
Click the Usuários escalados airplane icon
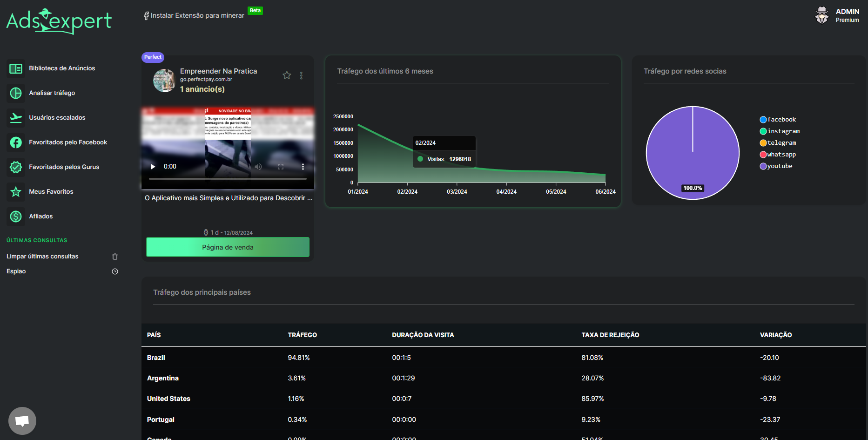point(16,118)
